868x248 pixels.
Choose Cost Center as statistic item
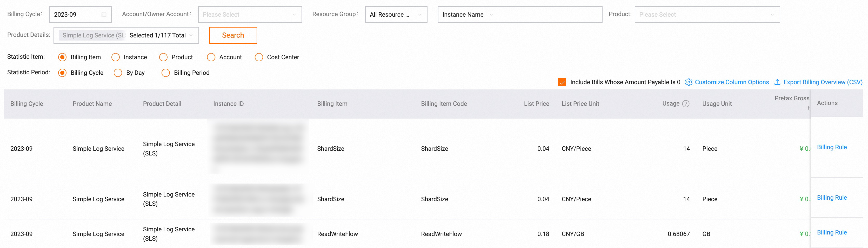point(259,57)
